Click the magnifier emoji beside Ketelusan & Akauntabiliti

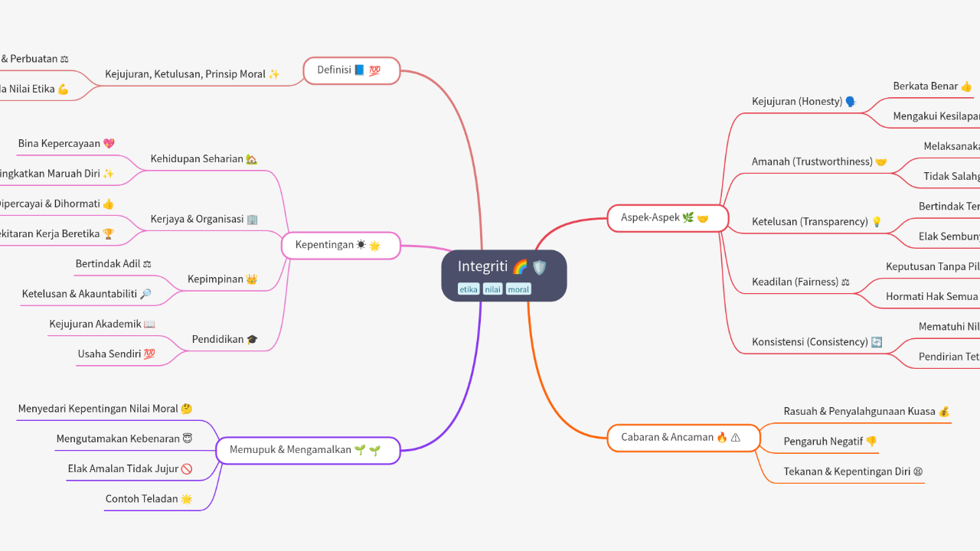click(x=145, y=294)
